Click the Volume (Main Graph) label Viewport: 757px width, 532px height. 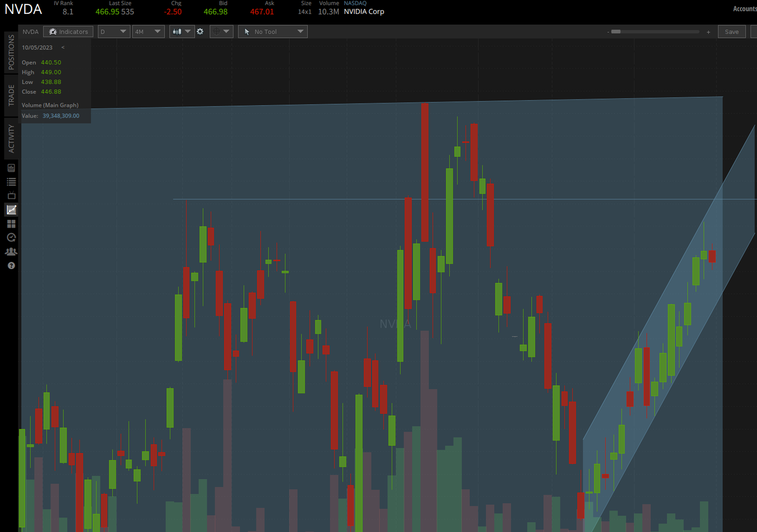[50, 105]
